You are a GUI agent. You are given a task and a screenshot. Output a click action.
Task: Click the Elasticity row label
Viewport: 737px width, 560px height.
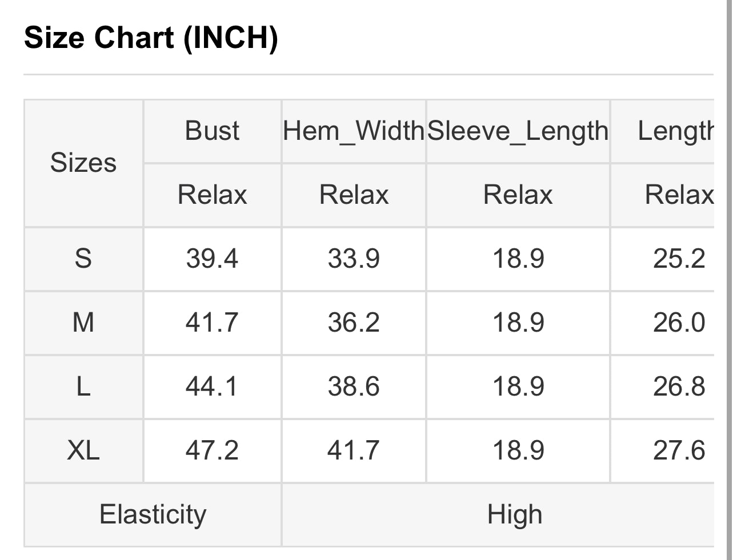click(x=153, y=514)
